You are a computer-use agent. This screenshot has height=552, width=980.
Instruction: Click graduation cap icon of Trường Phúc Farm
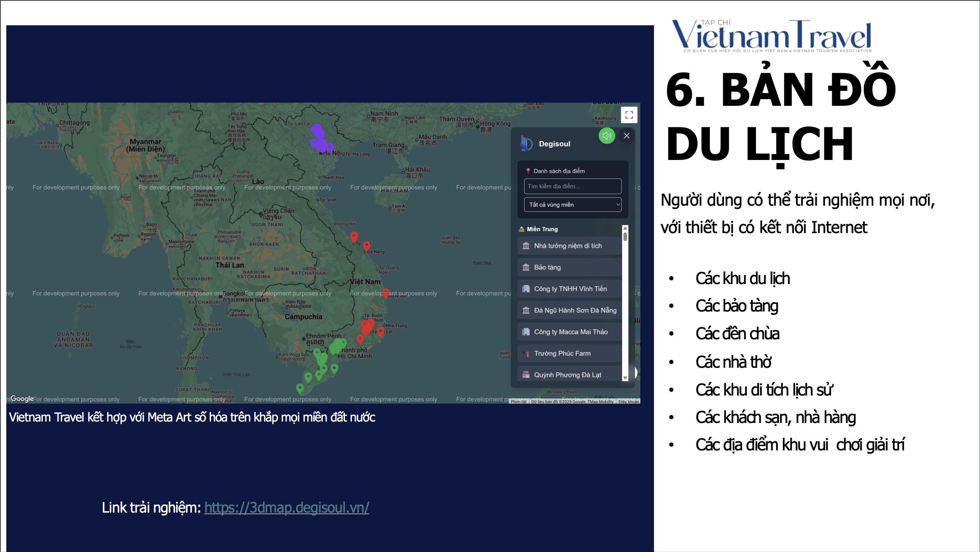526,354
